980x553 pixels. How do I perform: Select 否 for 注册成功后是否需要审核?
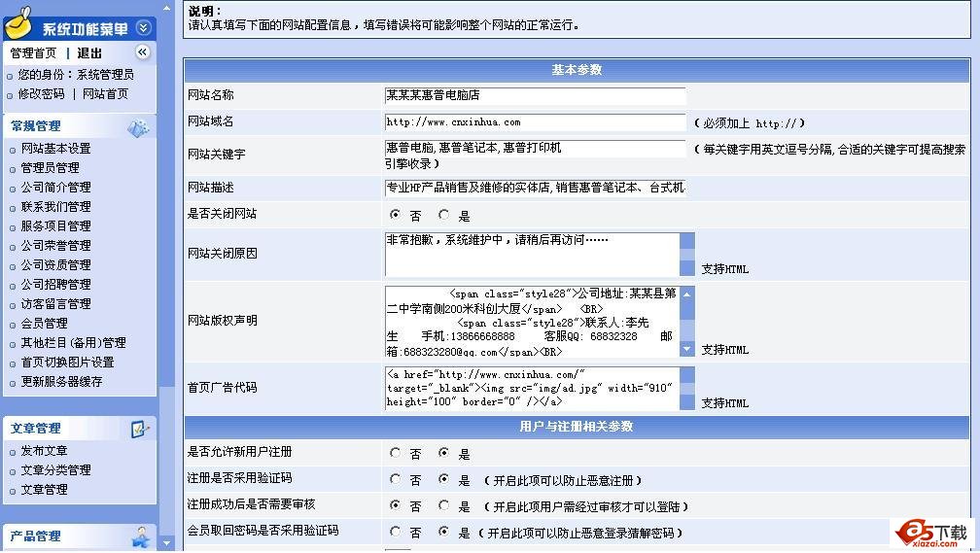coord(395,504)
